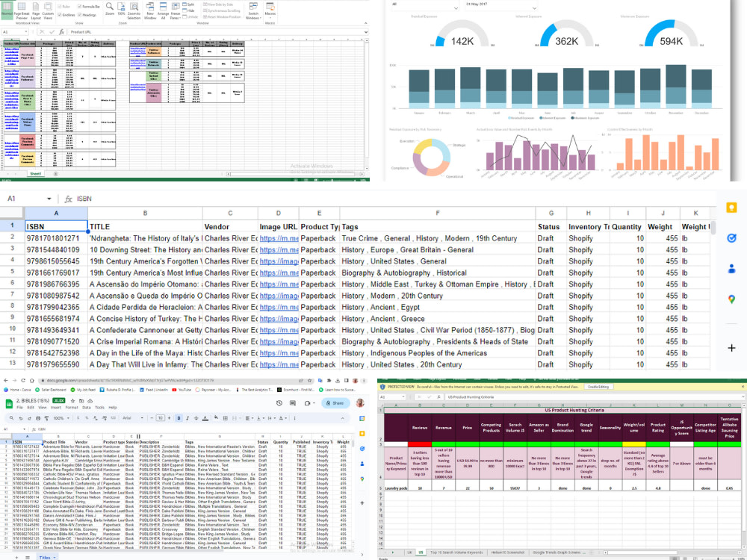Image resolution: width=747 pixels, height=560 pixels.
Task: Open the Insert menu in Google Sheets
Action: point(56,408)
